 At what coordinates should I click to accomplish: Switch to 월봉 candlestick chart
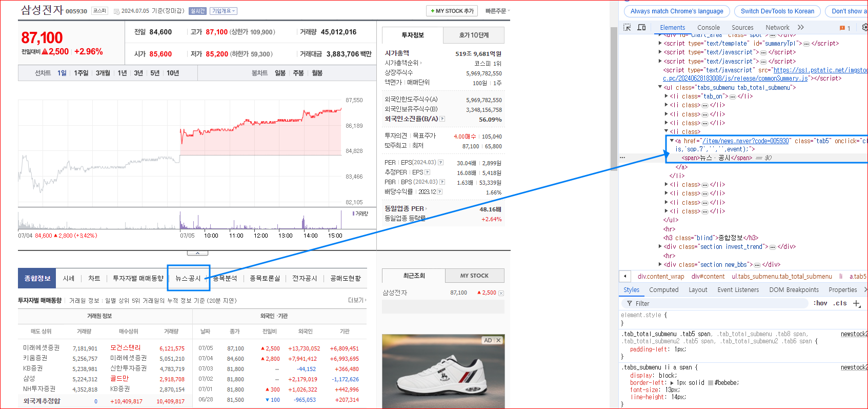click(317, 73)
